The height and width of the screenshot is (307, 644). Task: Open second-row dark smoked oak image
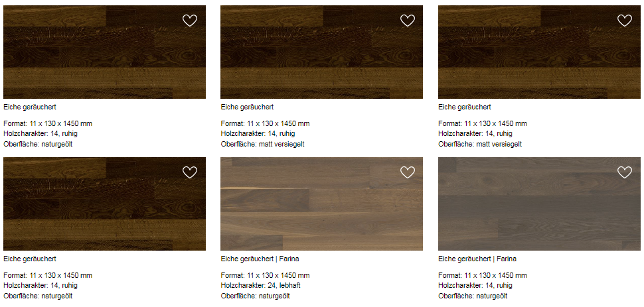coord(104,204)
